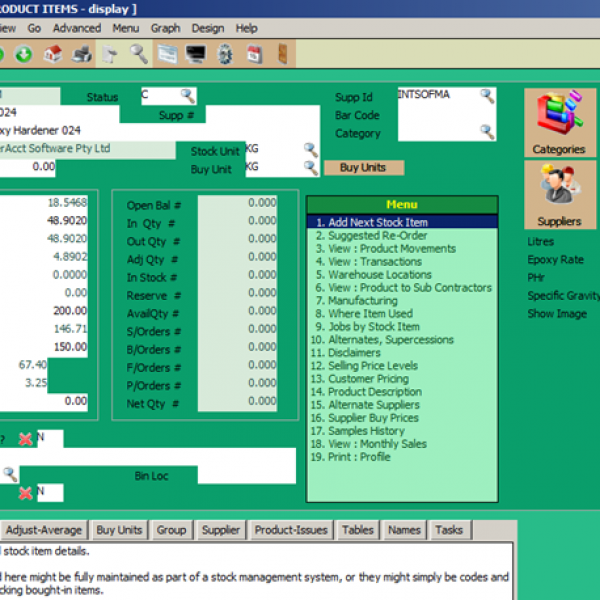Select 3. View : Product Movements
The width and height of the screenshot is (600, 600).
pos(402,248)
